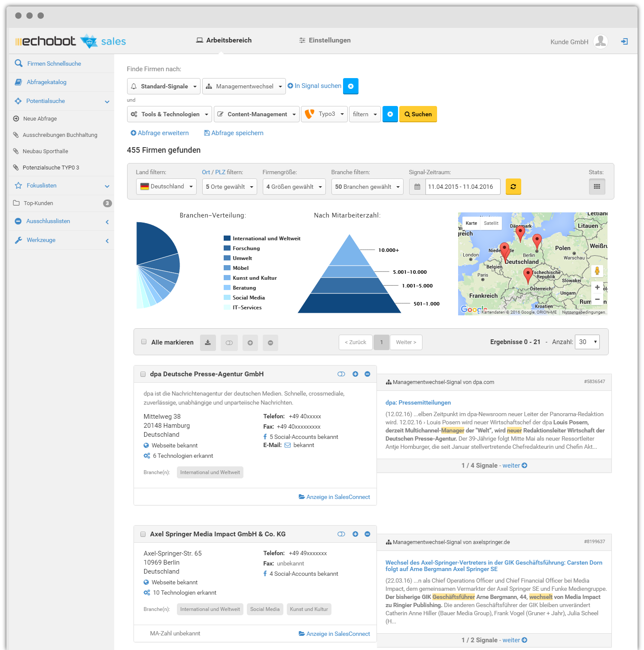This screenshot has height=650, width=644.
Task: Click the link icon on dpa Deutsche Presse-Agentur card
Action: (341, 374)
